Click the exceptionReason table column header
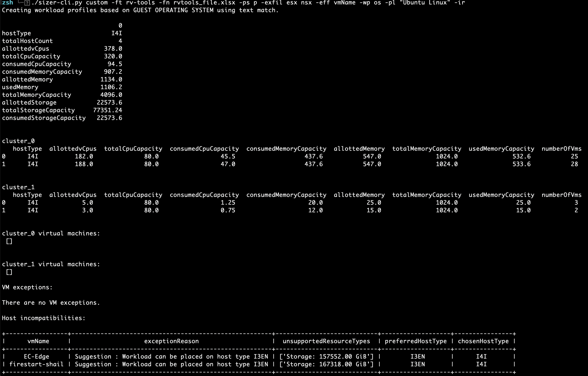 [x=171, y=341]
